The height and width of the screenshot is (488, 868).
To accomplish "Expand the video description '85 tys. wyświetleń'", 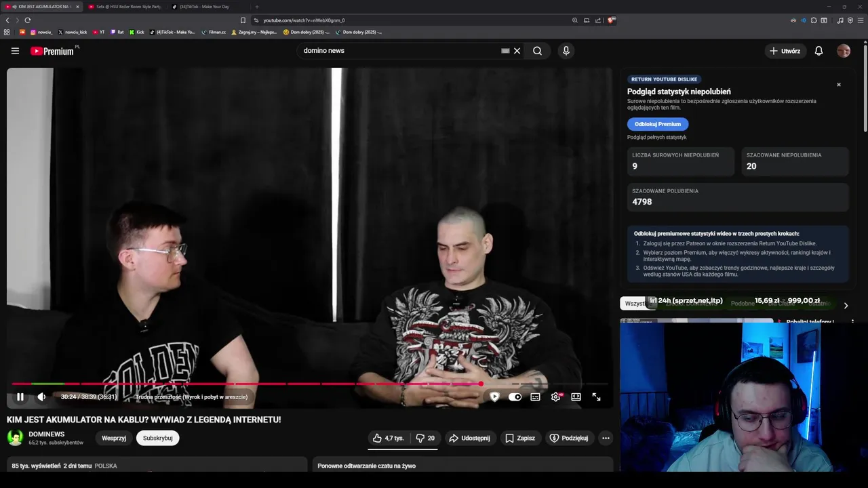I will coord(157,464).
